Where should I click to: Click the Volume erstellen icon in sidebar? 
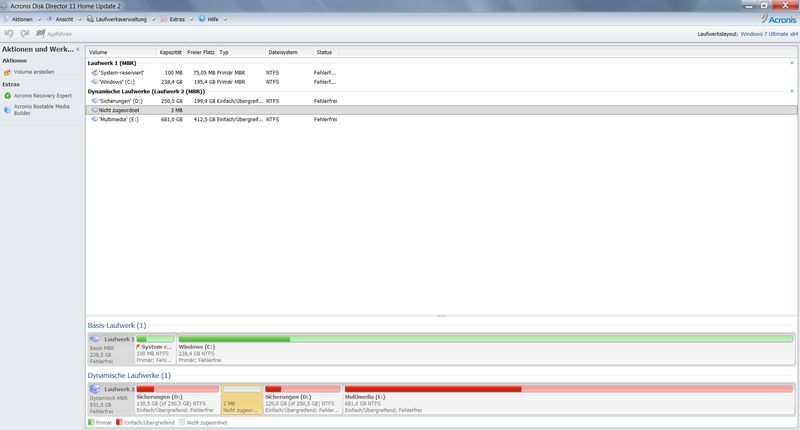[x=7, y=72]
